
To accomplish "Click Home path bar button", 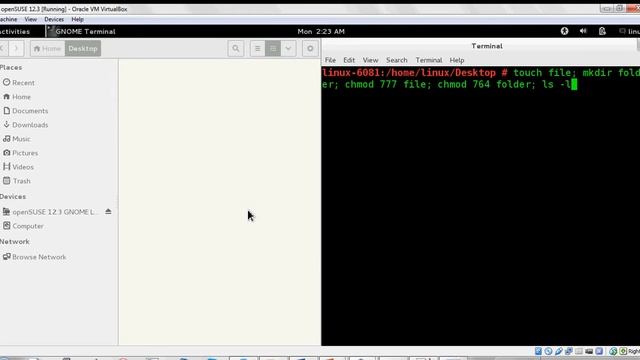I will (x=47, y=49).
